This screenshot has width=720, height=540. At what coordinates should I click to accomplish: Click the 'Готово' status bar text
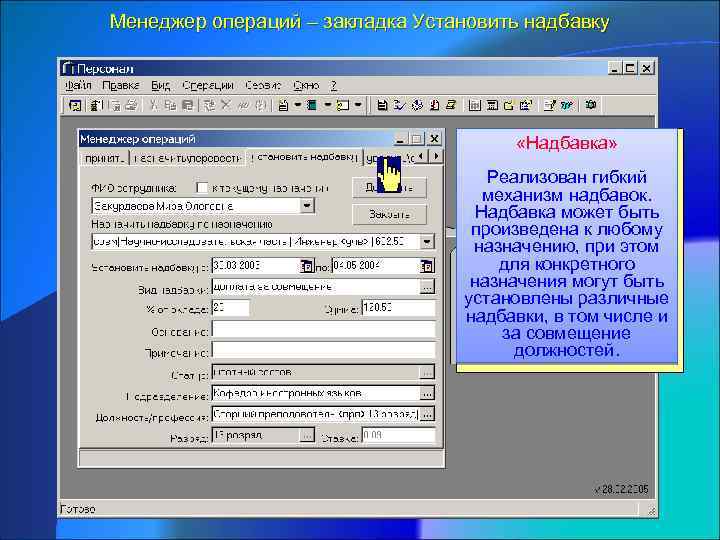(x=78, y=509)
